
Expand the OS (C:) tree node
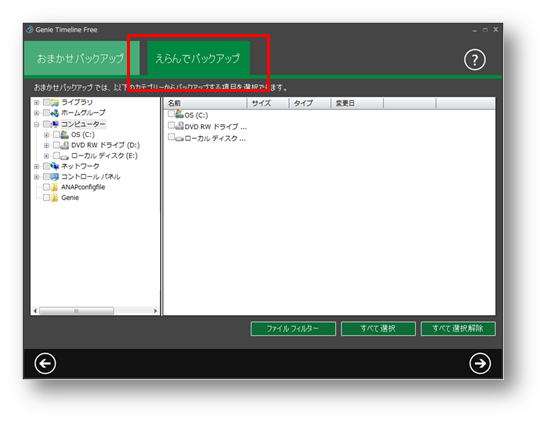coord(46,135)
